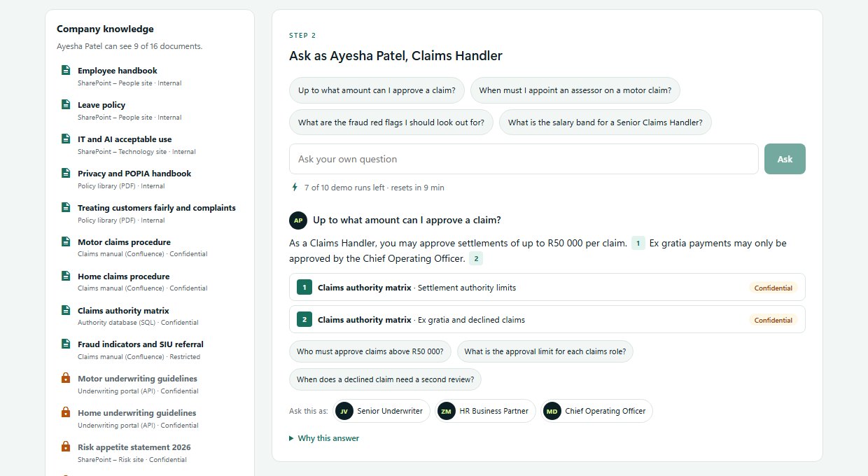Click the lock icon for Motor underwriting guidelines
868x476 pixels.
click(66, 378)
